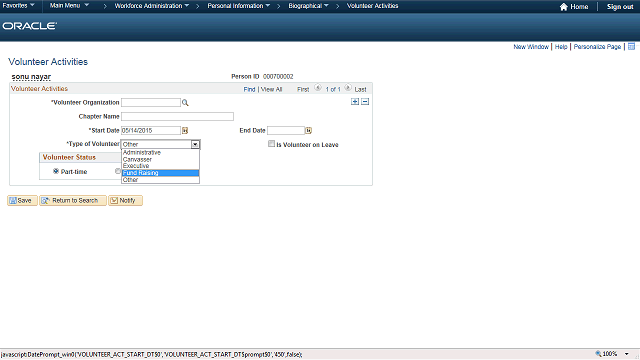Go to next row arrow icon
The image size is (640, 360).
(x=348, y=88)
